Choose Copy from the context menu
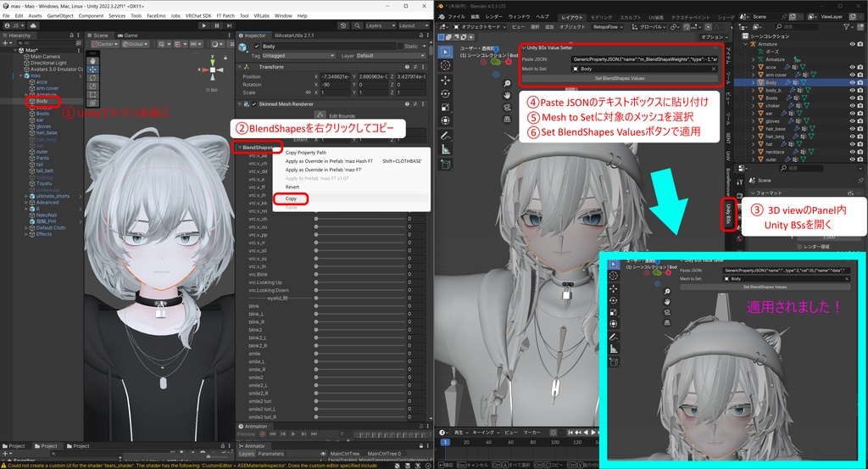The image size is (868, 469). (x=351, y=198)
